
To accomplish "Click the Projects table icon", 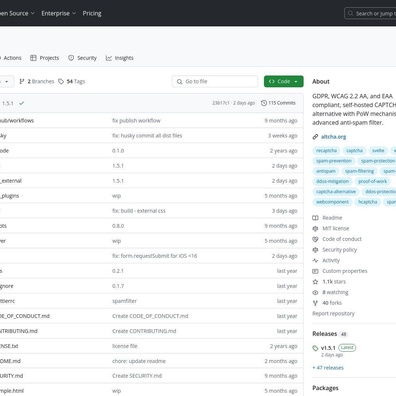I will [33, 58].
